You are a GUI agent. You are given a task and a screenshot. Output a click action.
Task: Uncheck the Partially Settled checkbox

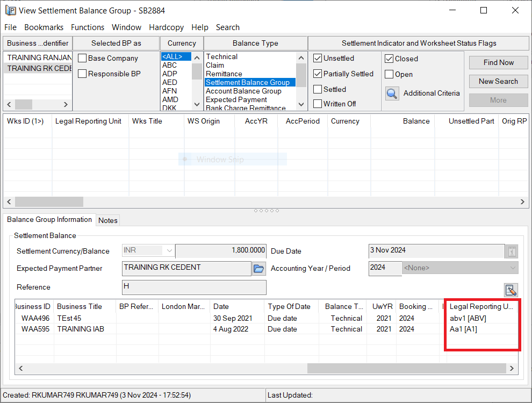tap(318, 74)
